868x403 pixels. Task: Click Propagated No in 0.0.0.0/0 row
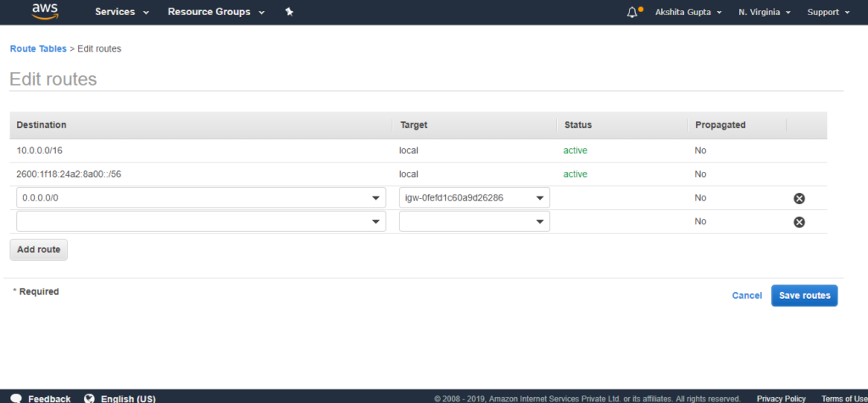coord(700,198)
